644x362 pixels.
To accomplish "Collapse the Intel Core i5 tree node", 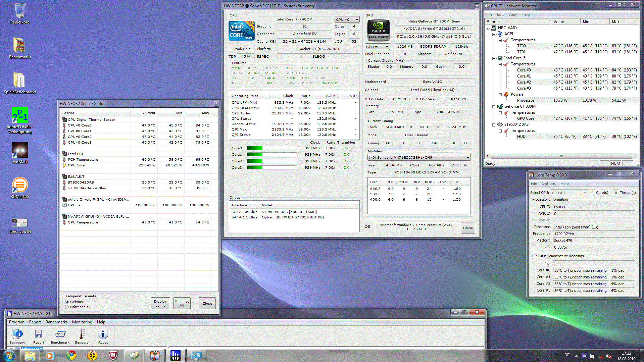I will click(x=494, y=58).
